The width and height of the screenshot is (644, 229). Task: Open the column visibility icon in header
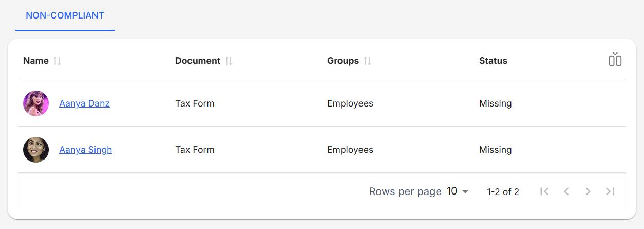(615, 60)
